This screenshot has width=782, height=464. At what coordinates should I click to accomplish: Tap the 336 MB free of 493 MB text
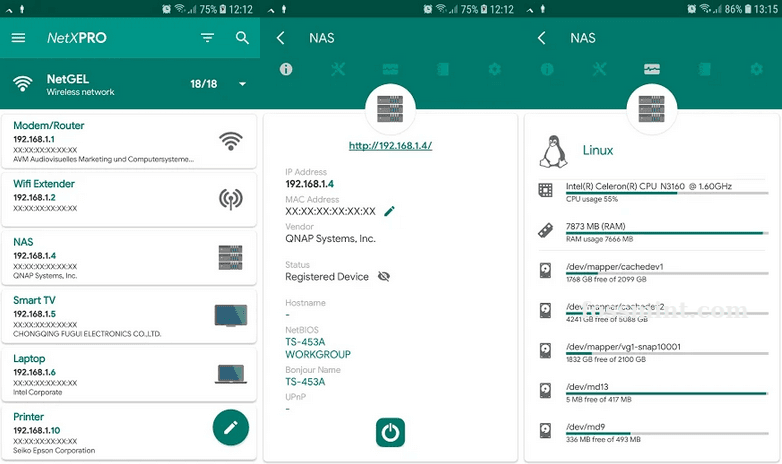coord(603,440)
